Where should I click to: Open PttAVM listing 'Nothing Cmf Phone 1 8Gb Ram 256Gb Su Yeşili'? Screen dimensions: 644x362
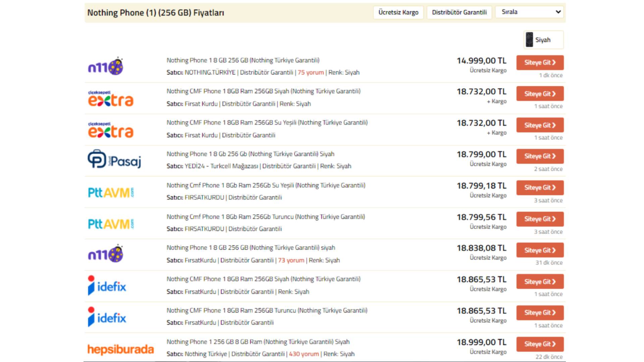coord(266,185)
